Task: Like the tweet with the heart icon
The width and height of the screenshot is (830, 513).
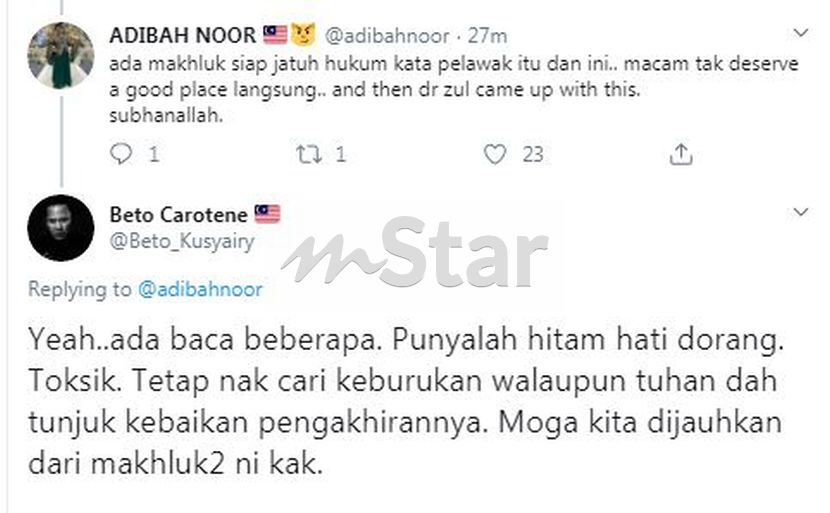Action: [x=495, y=155]
